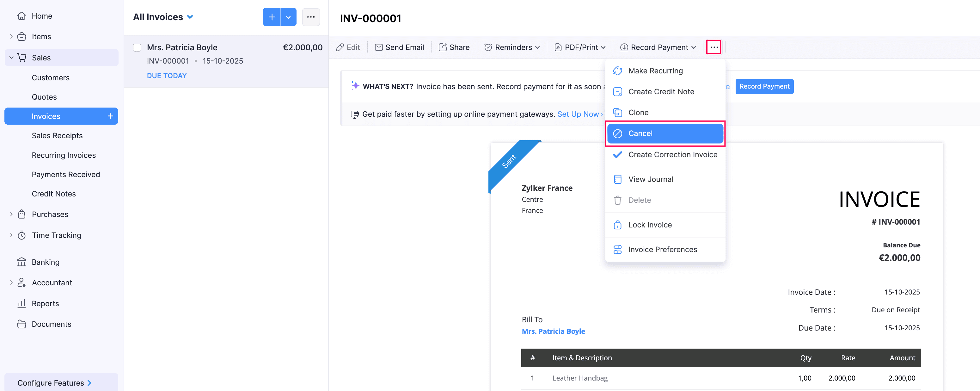Click the plus icon beside Invoices
The image size is (980, 391).
click(110, 116)
